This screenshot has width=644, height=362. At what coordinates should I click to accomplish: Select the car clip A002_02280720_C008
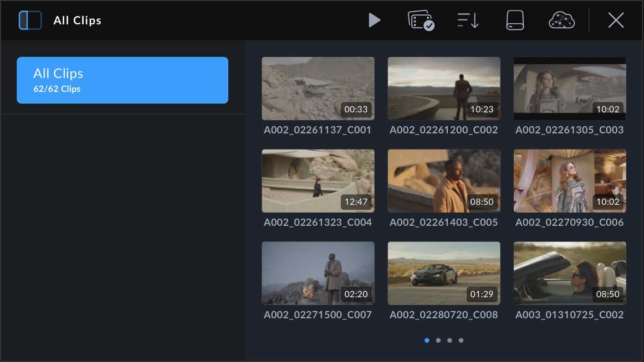click(x=443, y=273)
